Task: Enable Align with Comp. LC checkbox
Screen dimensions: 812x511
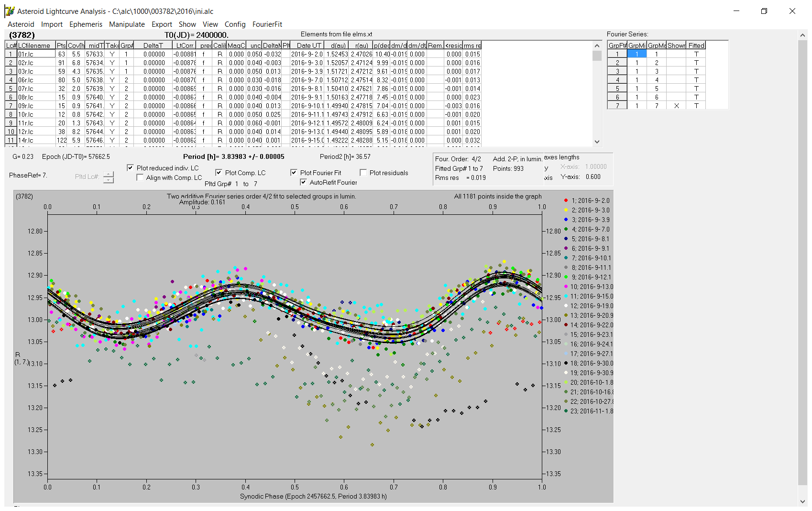Action: coord(140,178)
